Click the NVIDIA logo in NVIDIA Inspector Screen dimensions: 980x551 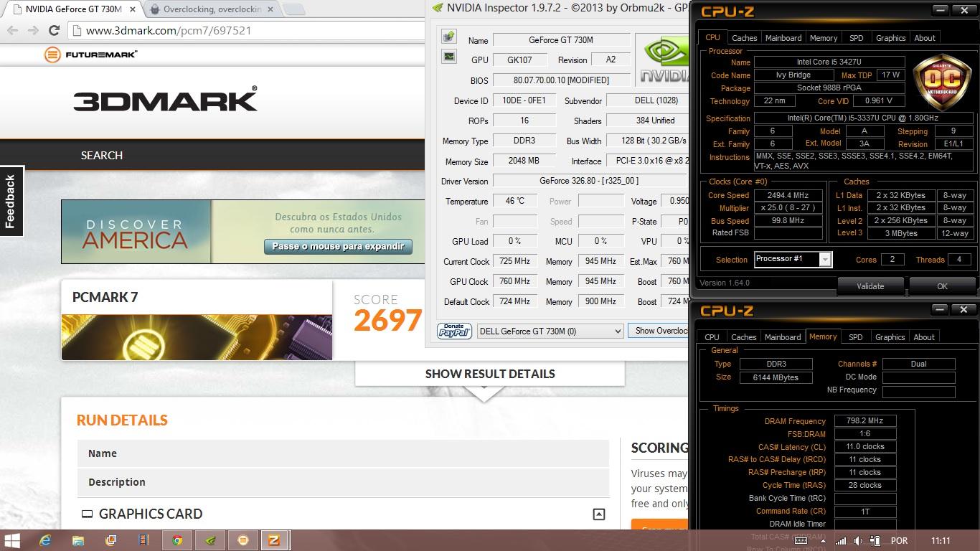pos(662,60)
